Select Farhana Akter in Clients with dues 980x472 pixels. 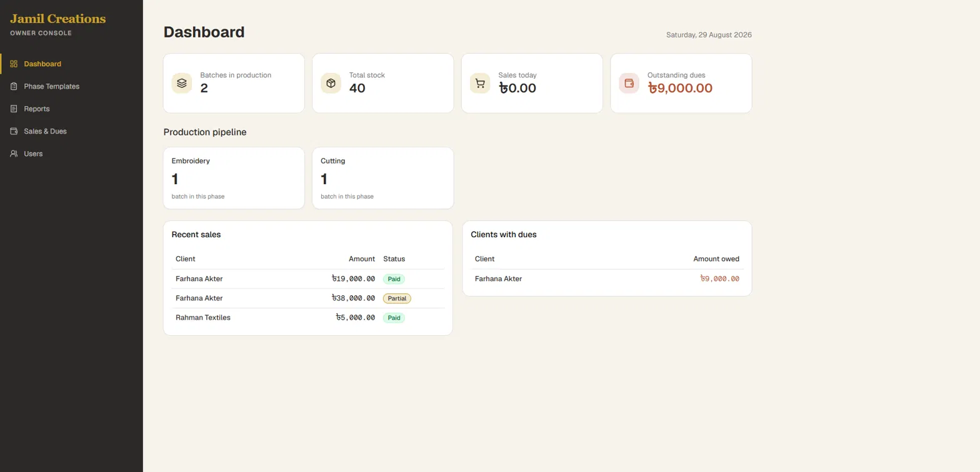(498, 279)
